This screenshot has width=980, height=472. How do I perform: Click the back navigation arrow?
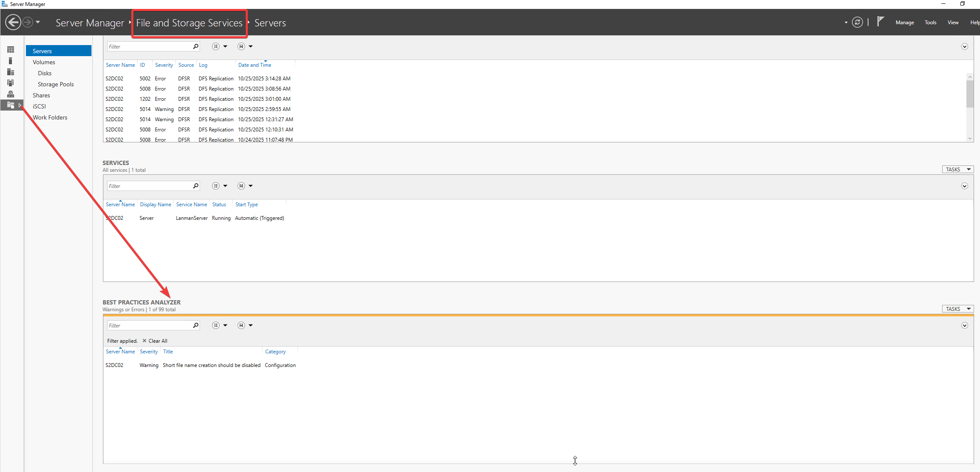pyautogui.click(x=13, y=22)
